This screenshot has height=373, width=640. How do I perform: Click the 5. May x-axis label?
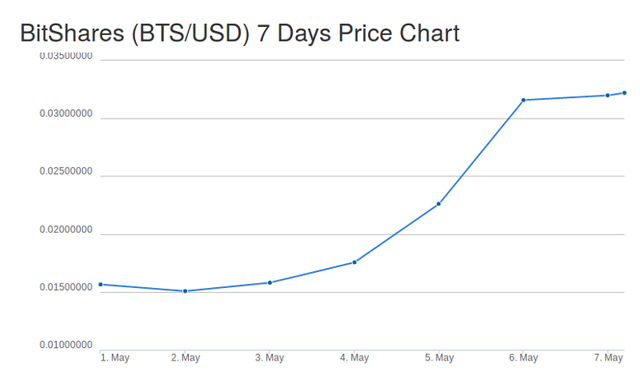click(439, 358)
